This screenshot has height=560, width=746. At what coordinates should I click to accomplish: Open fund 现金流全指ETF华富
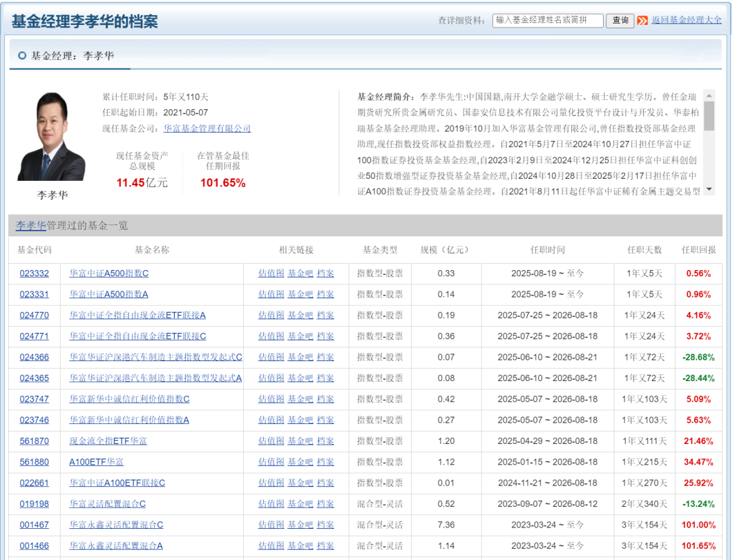coord(108,441)
